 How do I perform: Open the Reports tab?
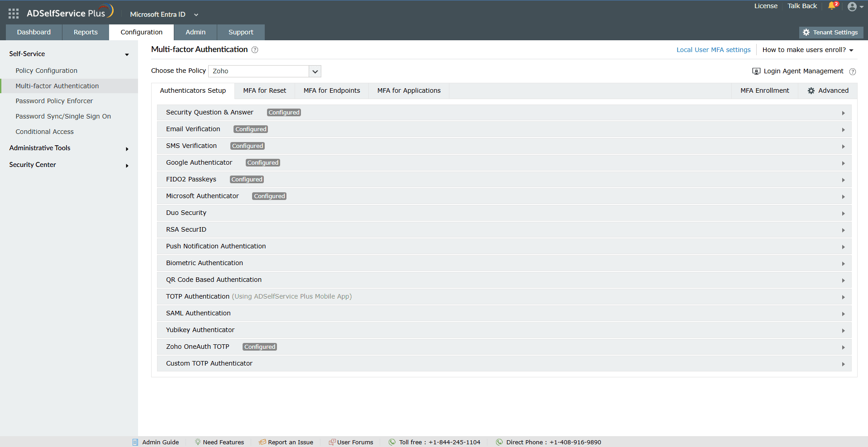tap(86, 32)
